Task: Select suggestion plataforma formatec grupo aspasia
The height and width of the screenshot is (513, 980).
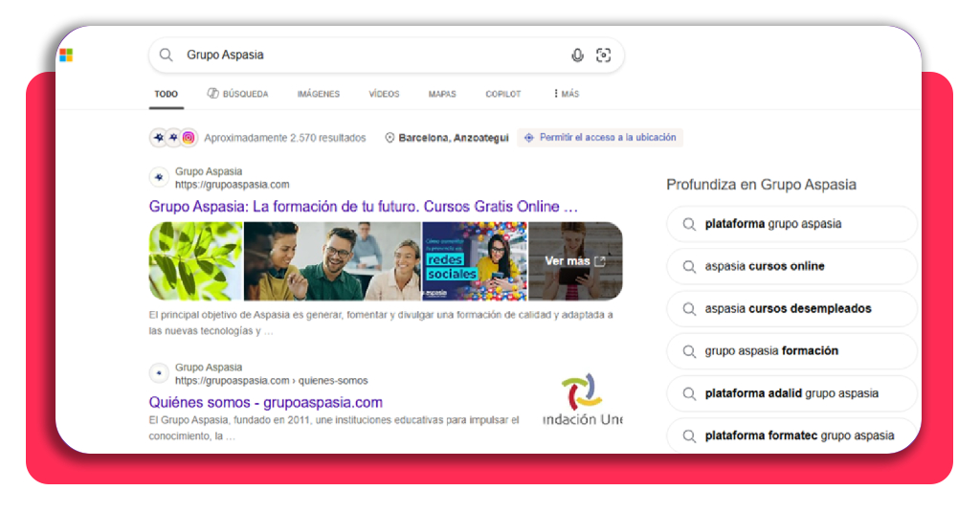Action: [x=791, y=435]
